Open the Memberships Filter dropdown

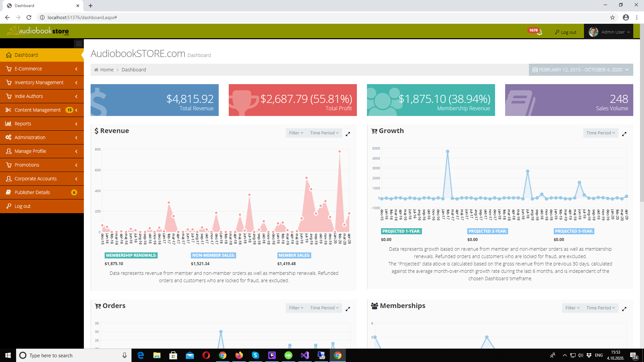(573, 308)
